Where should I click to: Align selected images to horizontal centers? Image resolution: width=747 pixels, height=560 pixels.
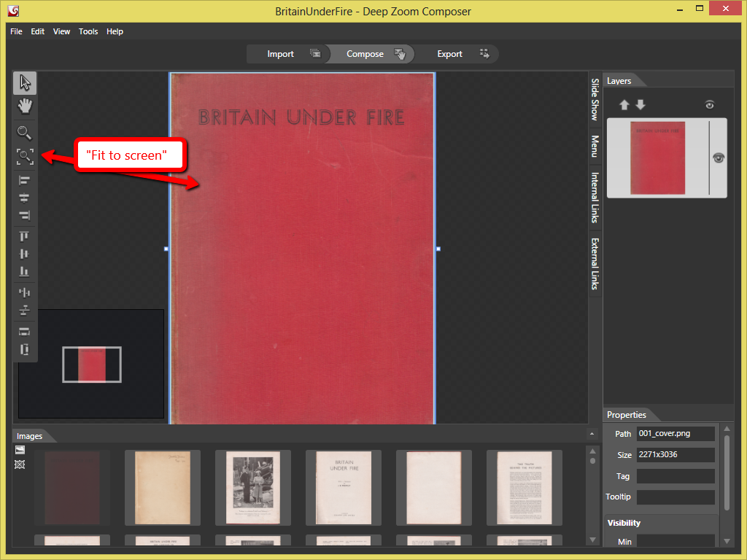coord(24,198)
